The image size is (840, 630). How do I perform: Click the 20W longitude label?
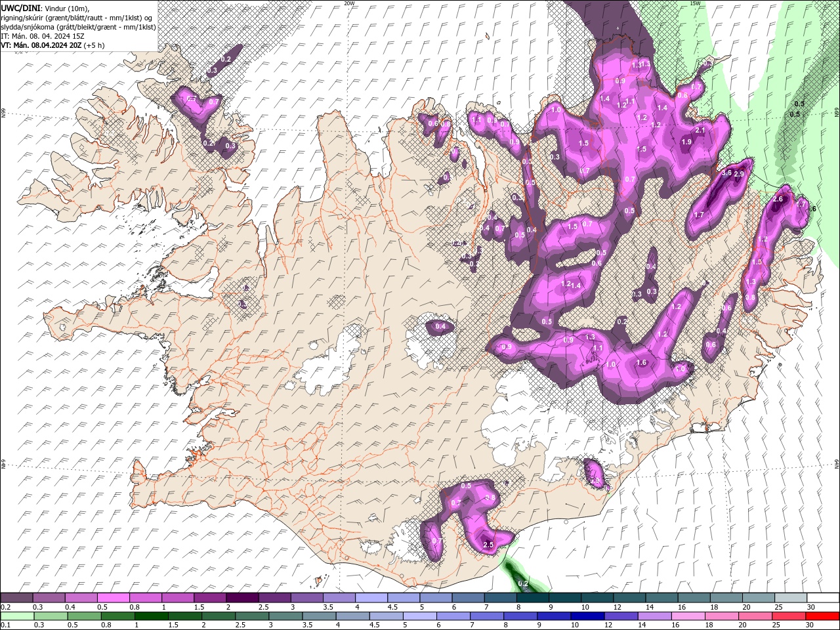tap(349, 3)
